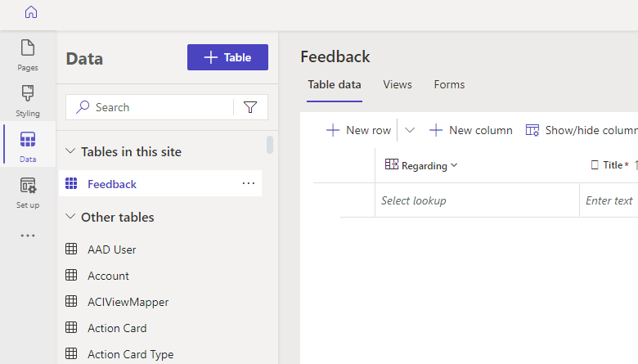Open the Regarding column dropdown
The image size is (638, 364).
[454, 166]
